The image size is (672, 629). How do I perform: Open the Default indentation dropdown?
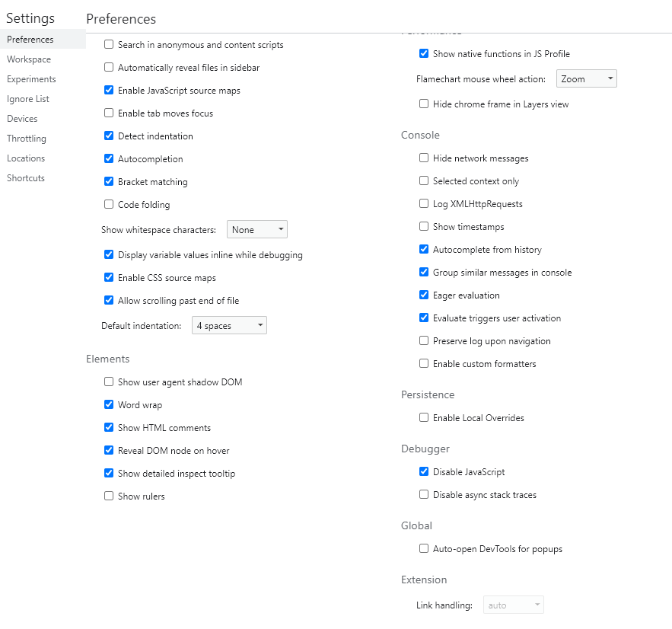(x=229, y=325)
